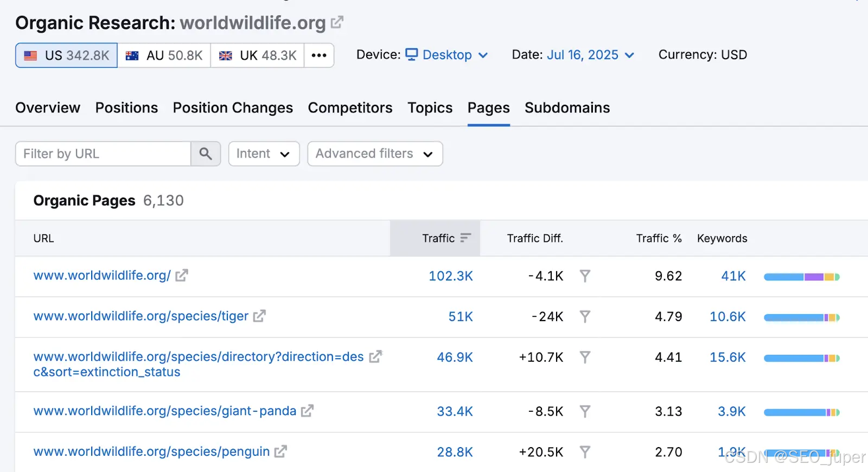Click filter funnel beside +10.7K traffic diff

tap(585, 357)
